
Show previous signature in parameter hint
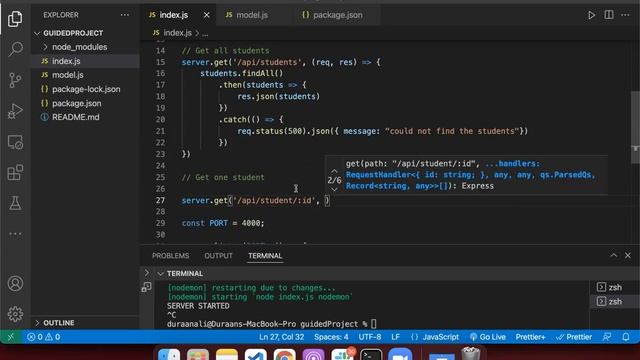(x=334, y=171)
